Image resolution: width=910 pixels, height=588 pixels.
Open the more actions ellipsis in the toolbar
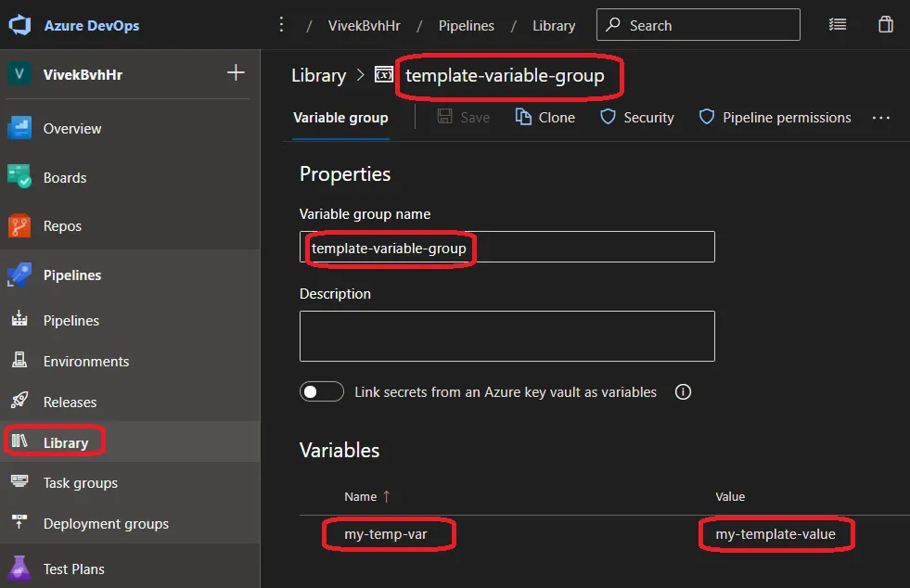click(x=881, y=118)
